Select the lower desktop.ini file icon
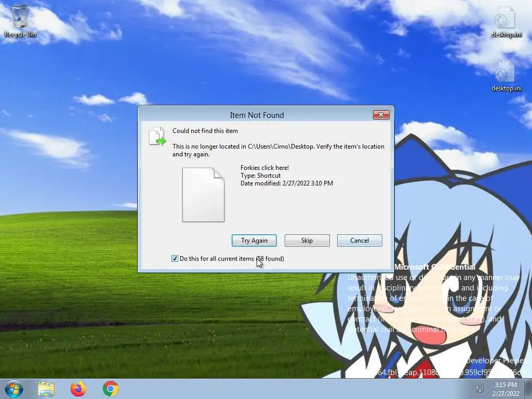The height and width of the screenshot is (399, 532). click(506, 76)
